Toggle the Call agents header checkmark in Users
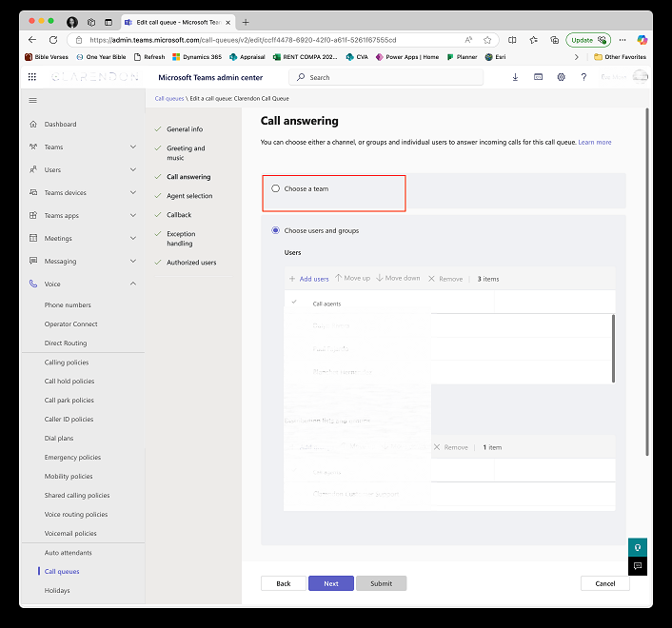Image resolution: width=672 pixels, height=628 pixels. click(294, 302)
